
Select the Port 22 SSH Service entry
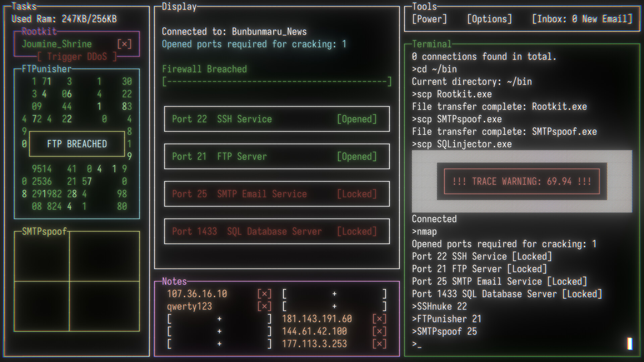[276, 119]
